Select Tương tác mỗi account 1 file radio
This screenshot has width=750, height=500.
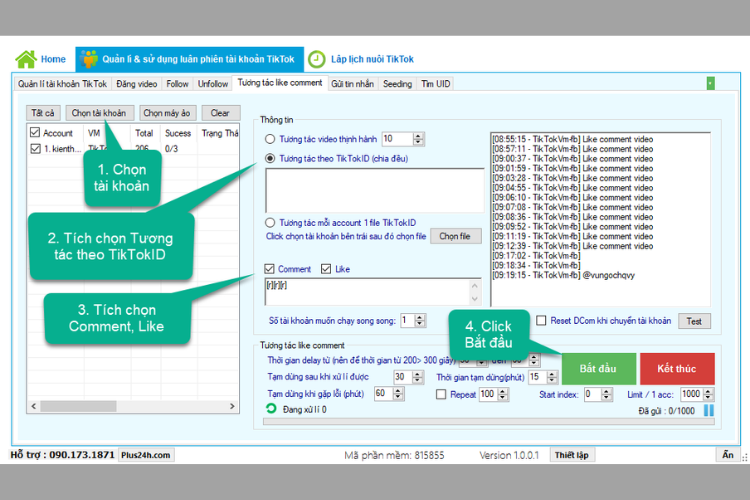pyautogui.click(x=270, y=222)
